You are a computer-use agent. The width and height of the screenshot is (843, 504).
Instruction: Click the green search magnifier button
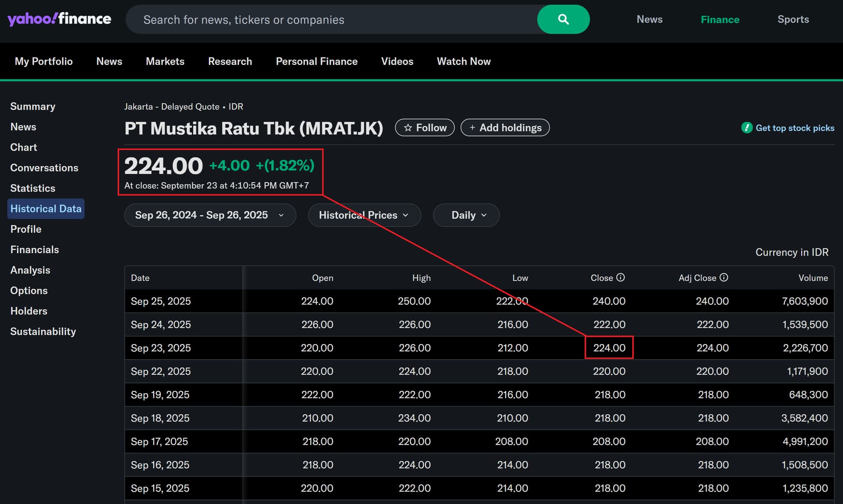[563, 19]
